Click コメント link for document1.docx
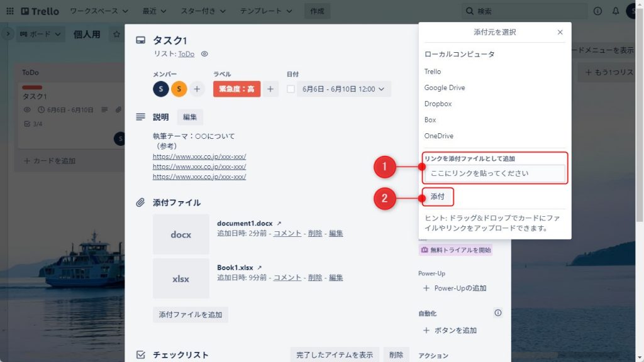 point(287,233)
